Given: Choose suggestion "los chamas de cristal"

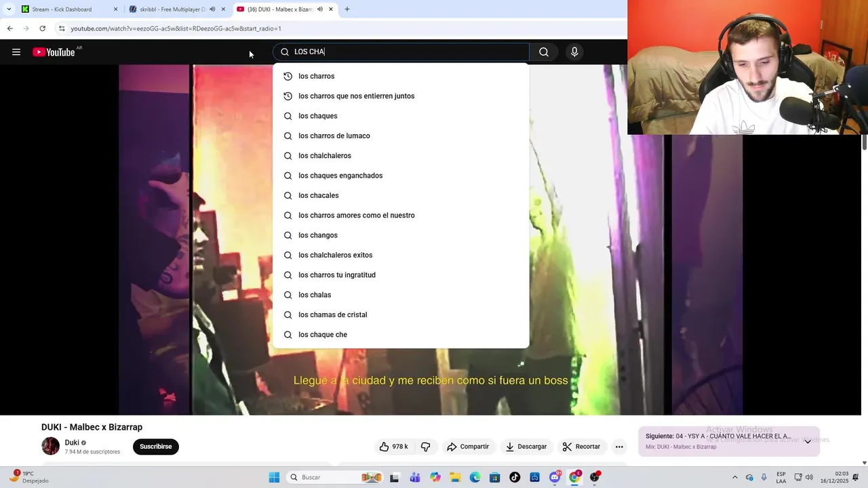Looking at the screenshot, I should [401, 314].
